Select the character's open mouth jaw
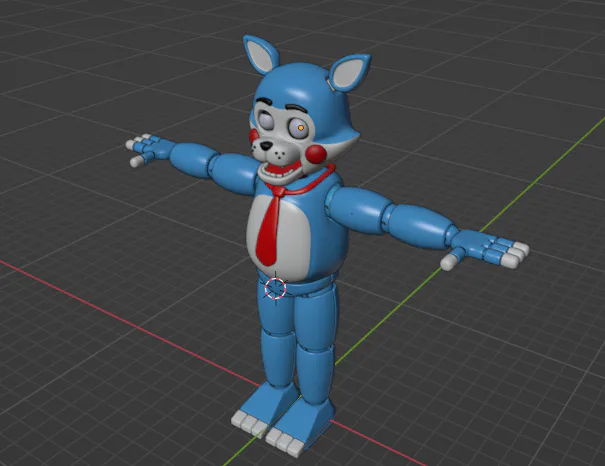The width and height of the screenshot is (605, 466). click(279, 174)
